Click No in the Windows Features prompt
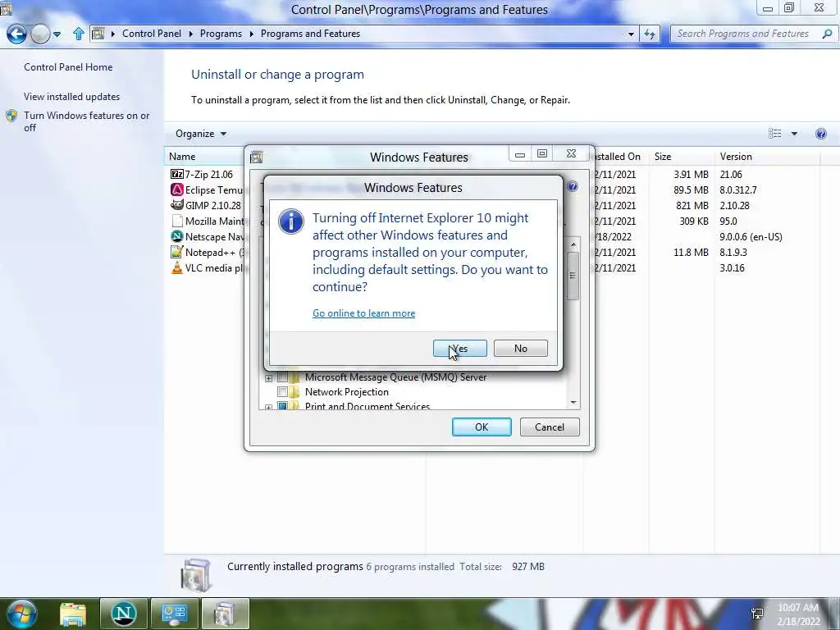 (x=520, y=348)
